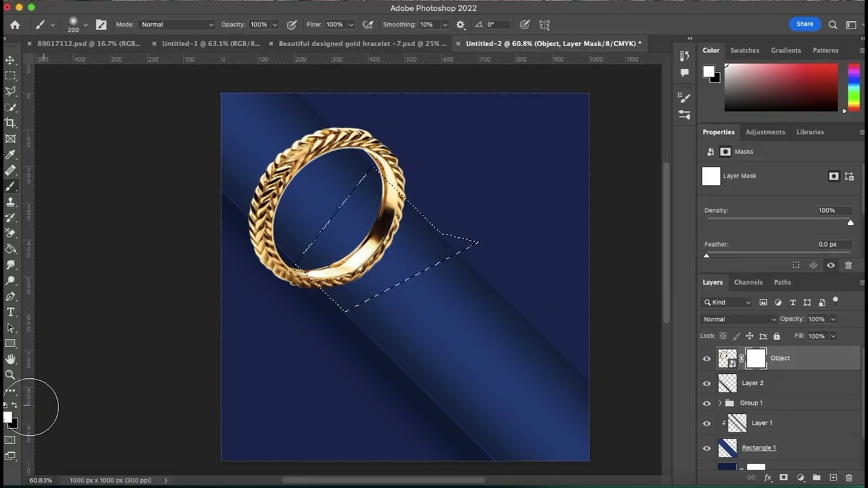Open the blend Mode dropdown in options bar
Viewport: 868px width, 488px height.
click(177, 24)
